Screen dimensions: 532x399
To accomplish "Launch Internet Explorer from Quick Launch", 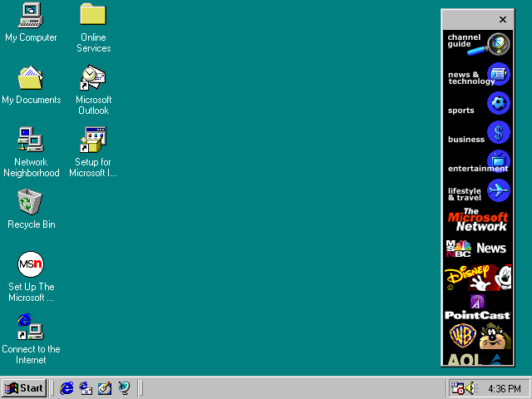I will coord(66,387).
